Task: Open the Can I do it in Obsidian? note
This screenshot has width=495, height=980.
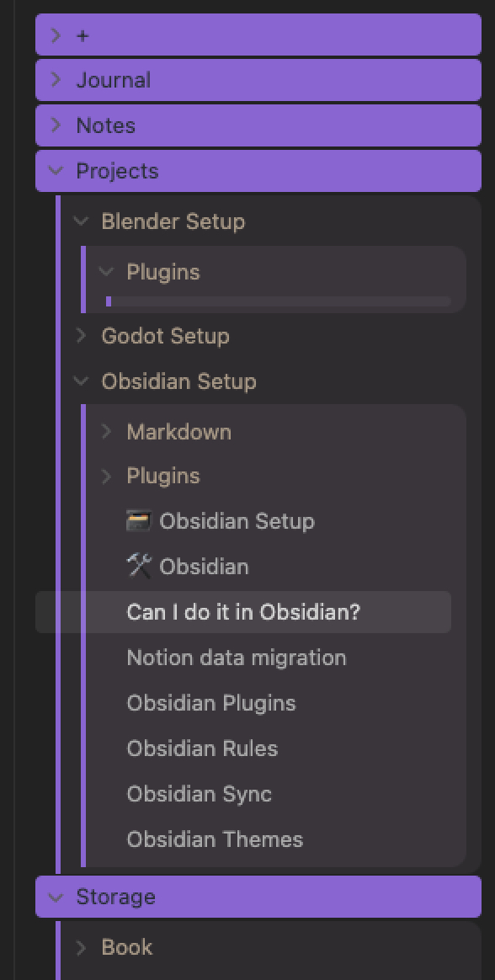Action: coord(243,612)
